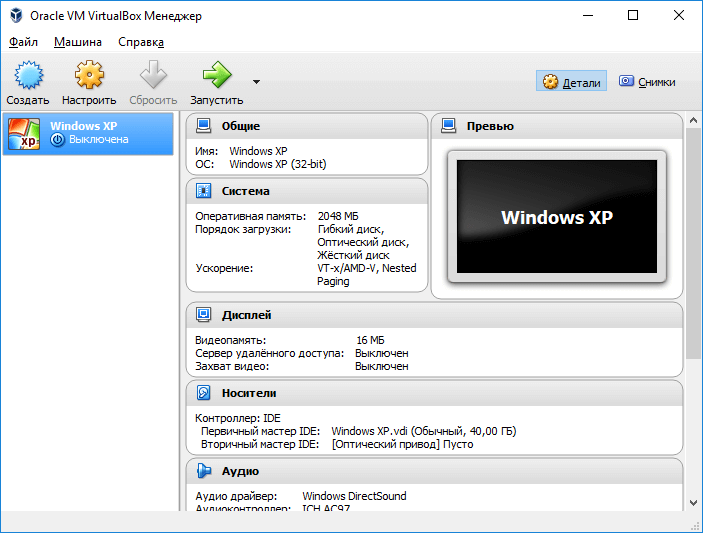Click the VirtualBox cube icon in title bar
This screenshot has height=533, width=703.
pyautogui.click(x=17, y=15)
